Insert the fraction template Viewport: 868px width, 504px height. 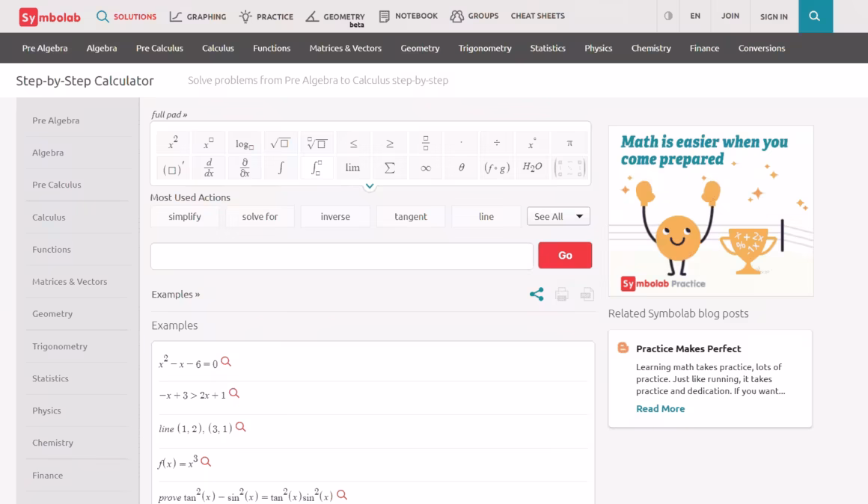425,143
